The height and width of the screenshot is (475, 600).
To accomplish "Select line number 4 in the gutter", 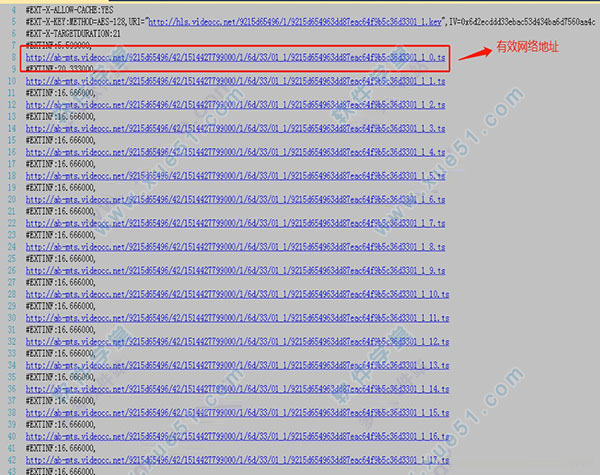I will coord(14,10).
